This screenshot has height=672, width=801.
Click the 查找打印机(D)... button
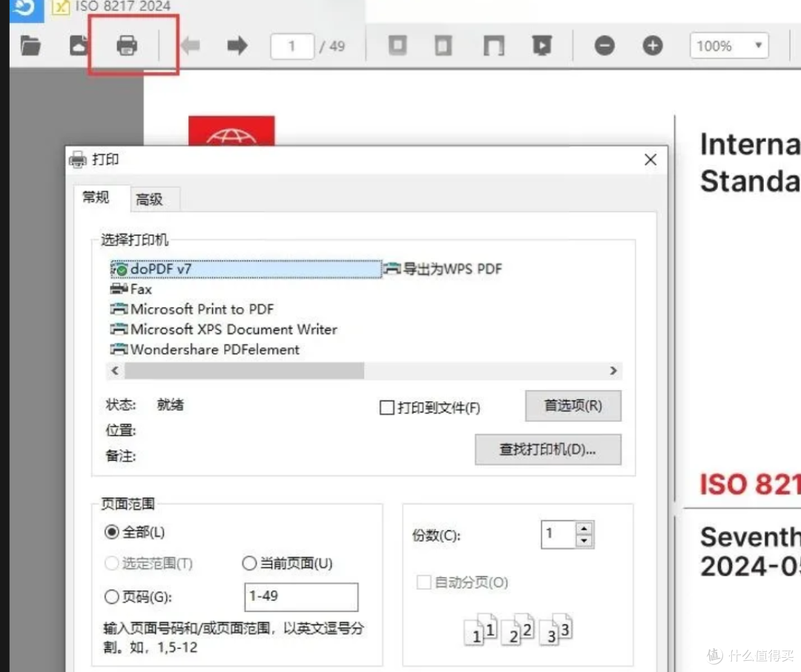point(547,449)
